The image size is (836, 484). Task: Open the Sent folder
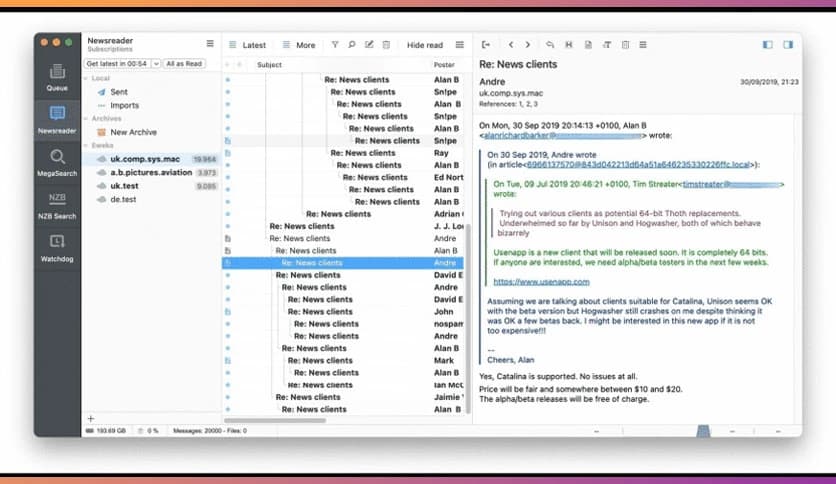pos(118,92)
